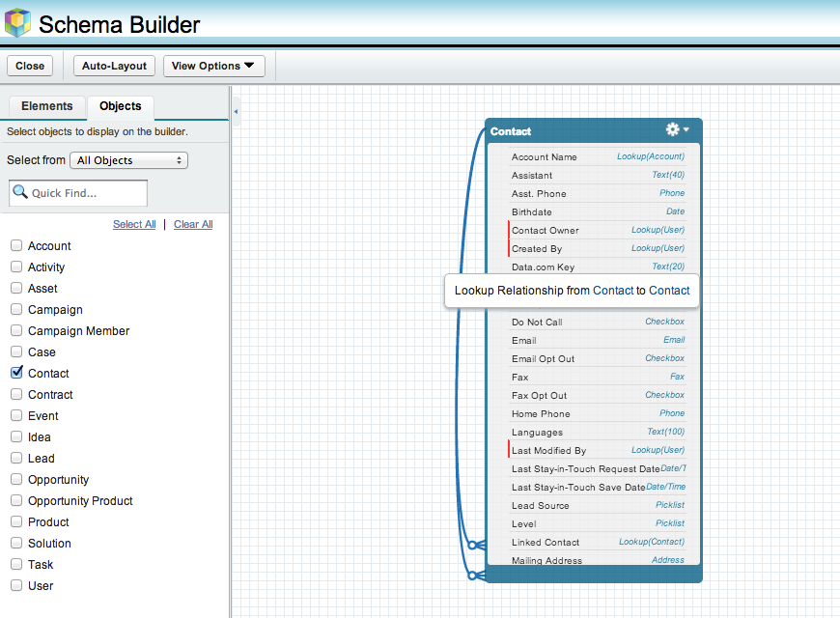
Task: Check the Activity object checkbox
Action: tap(16, 267)
